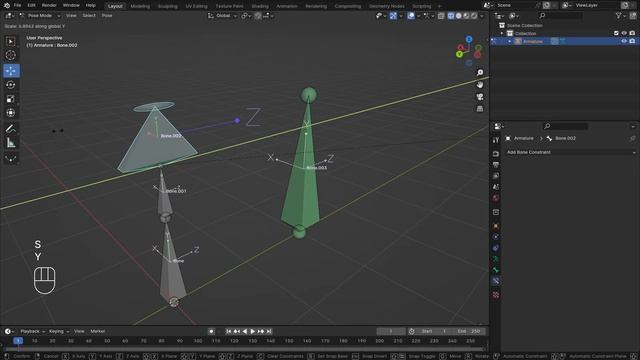The width and height of the screenshot is (640, 360).
Task: Switch to the Scripting workspace tab
Action: (422, 6)
